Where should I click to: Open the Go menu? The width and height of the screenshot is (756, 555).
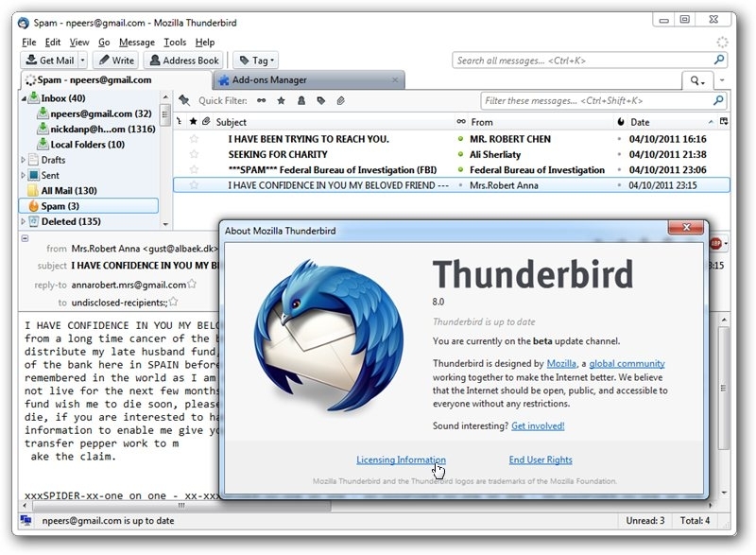coord(104,43)
